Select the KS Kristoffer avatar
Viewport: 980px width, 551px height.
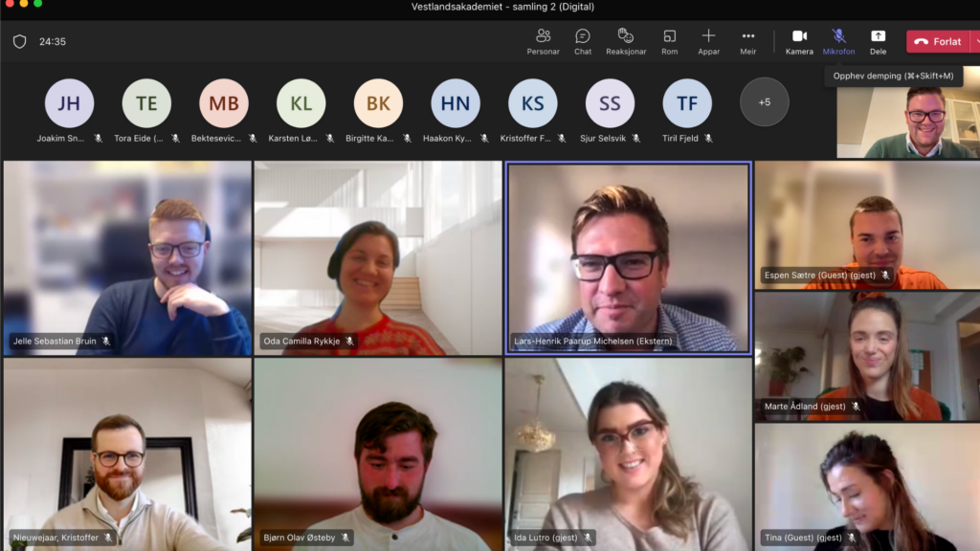tap(532, 103)
